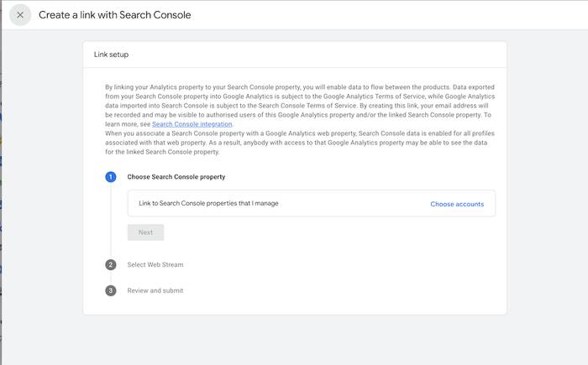
Task: Click 'Choose Search Console property' heading
Action: click(176, 177)
